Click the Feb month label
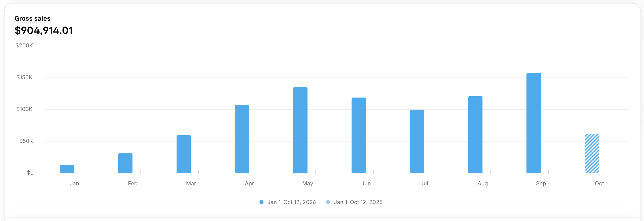 coord(133,183)
